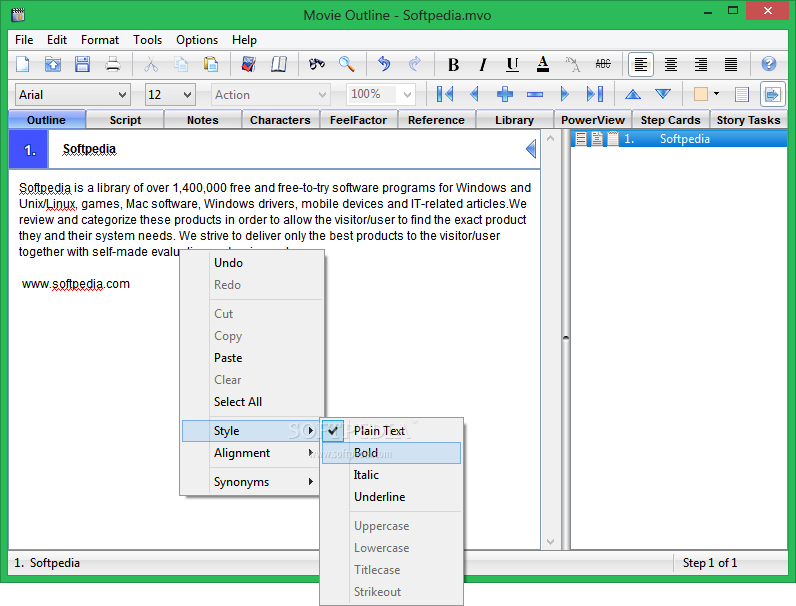
Task: Switch to the Script tab
Action: click(125, 120)
